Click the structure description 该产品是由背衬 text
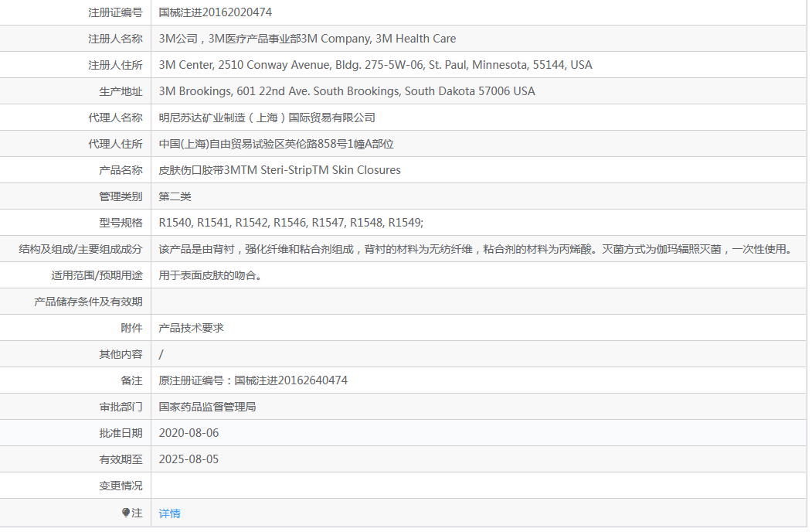The width and height of the screenshot is (812, 532). click(x=477, y=250)
